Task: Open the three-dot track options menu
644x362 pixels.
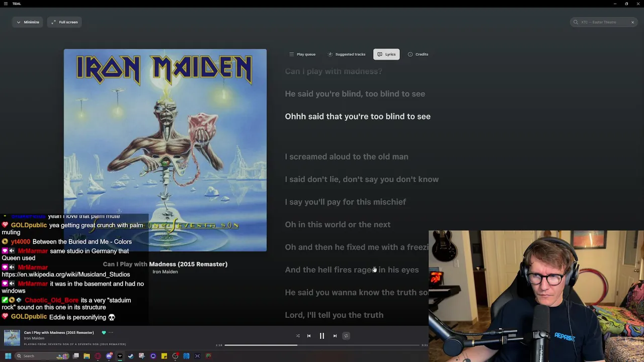Action: tap(111, 332)
